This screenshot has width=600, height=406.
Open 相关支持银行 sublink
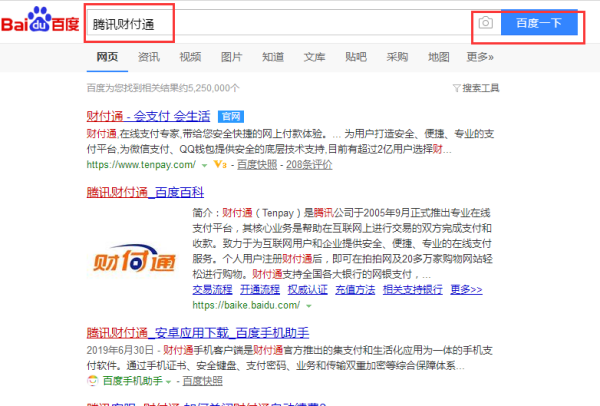coord(412,290)
